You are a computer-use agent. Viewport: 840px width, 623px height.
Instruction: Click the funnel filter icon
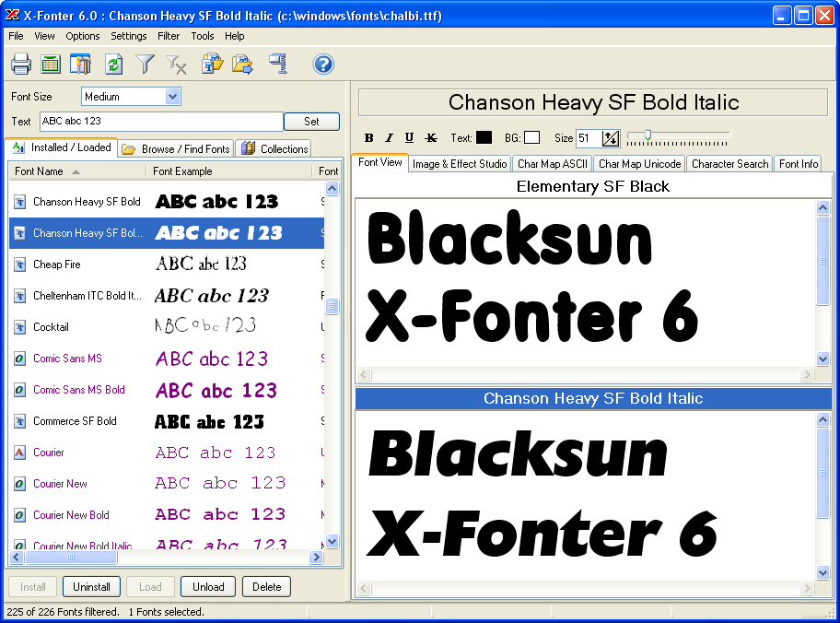pyautogui.click(x=146, y=64)
